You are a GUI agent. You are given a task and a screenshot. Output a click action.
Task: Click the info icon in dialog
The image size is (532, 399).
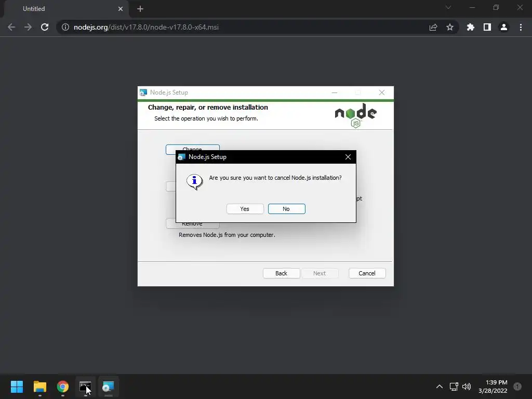click(x=194, y=182)
